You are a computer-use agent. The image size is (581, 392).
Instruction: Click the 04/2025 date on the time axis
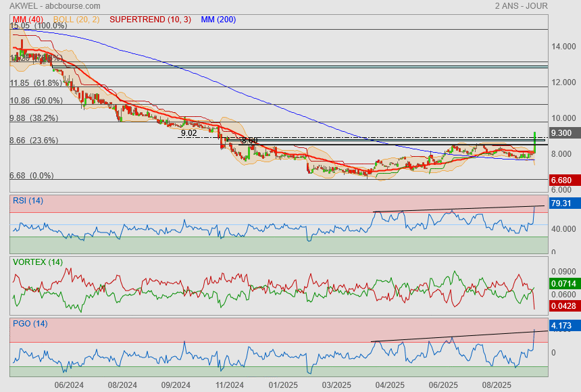(389, 385)
